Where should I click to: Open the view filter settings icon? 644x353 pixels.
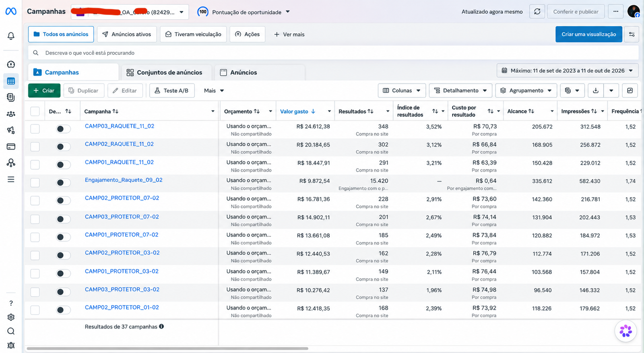(x=632, y=34)
